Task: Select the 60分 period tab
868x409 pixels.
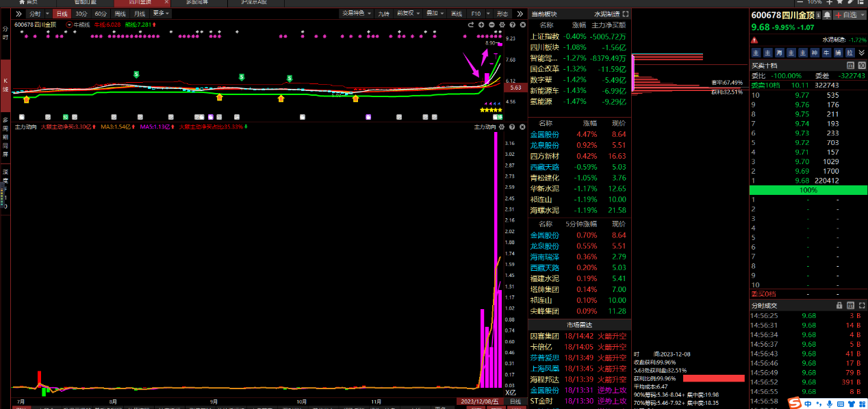Action: [101, 14]
